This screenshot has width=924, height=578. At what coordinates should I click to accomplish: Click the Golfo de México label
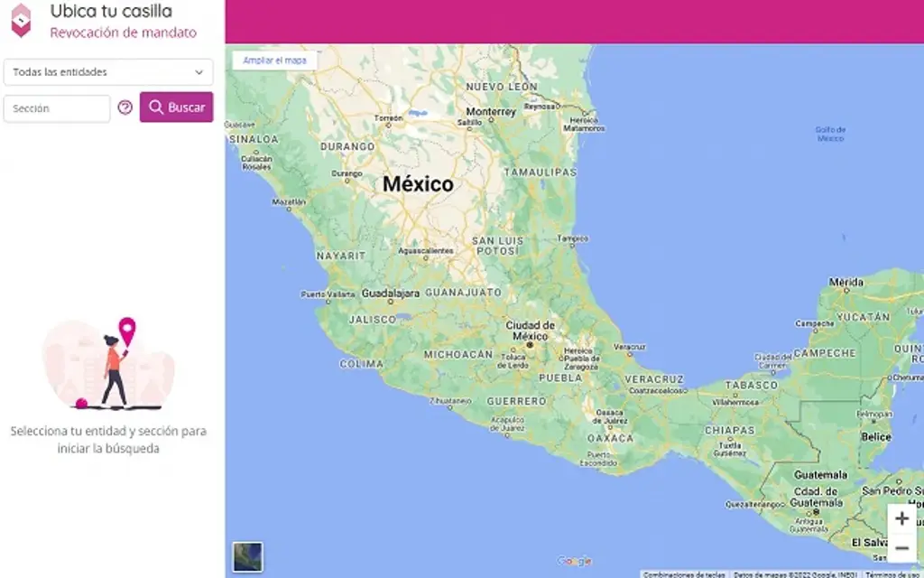[x=830, y=134]
